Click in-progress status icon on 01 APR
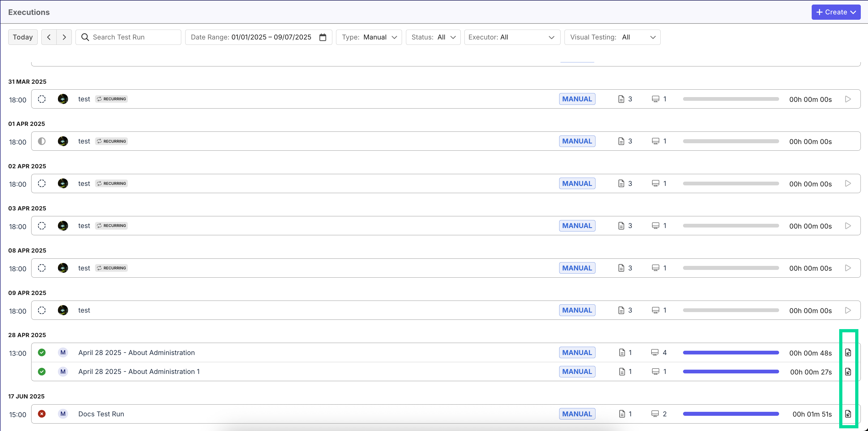868x431 pixels. [x=42, y=141]
